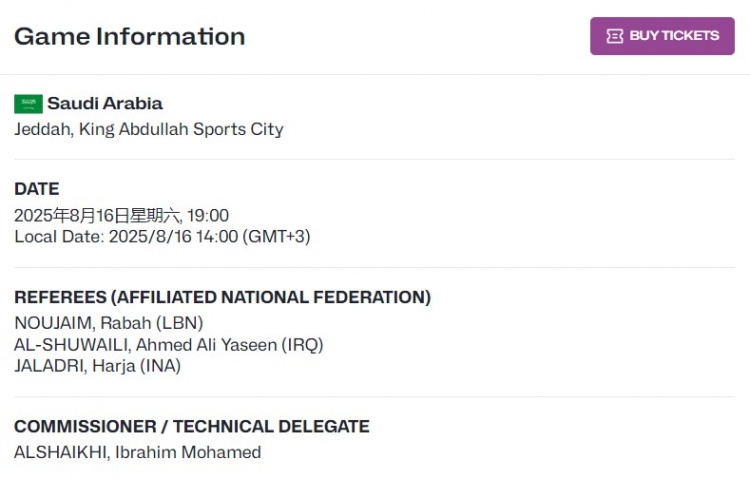
Task: Click the word Jeddah in the venue line
Action: [x=40, y=129]
